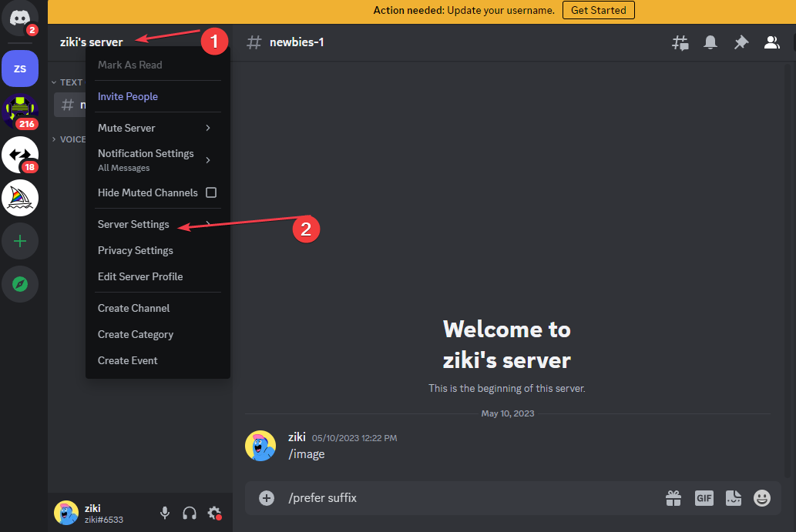Show Pinned Messages pin icon
The image size is (796, 532).
[x=741, y=42]
